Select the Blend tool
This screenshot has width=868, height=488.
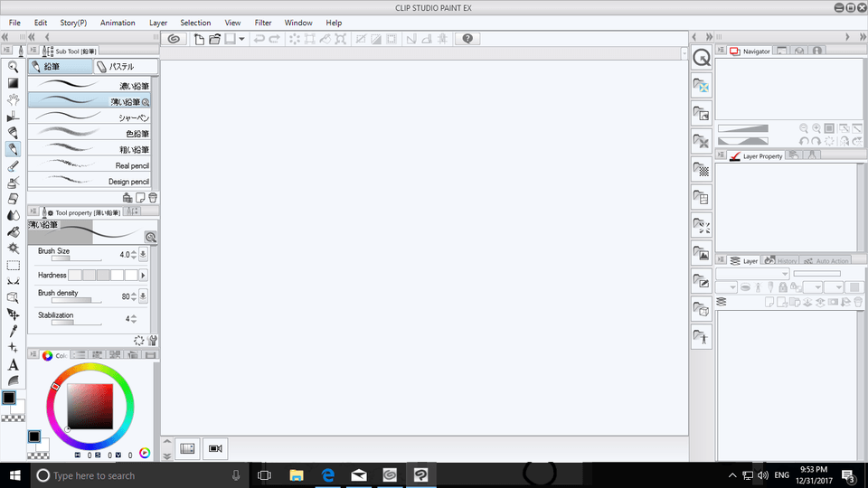coord(14,215)
